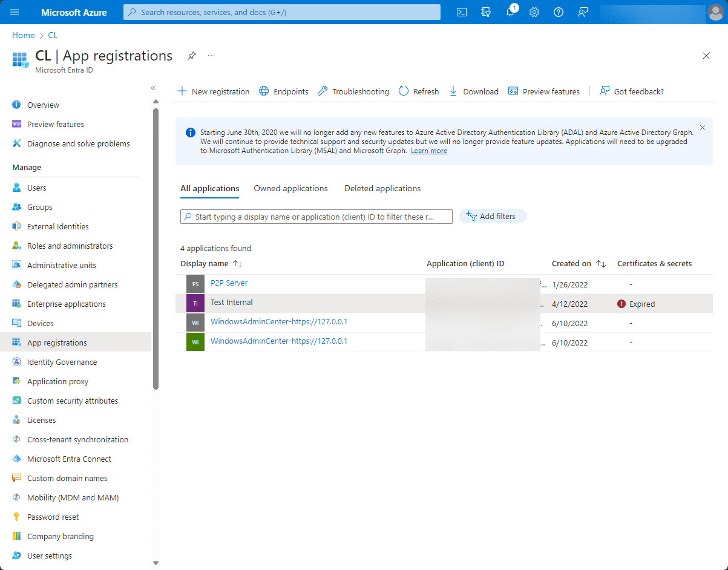Open Troubleshooting
Image resolution: width=728 pixels, height=570 pixels.
click(353, 91)
